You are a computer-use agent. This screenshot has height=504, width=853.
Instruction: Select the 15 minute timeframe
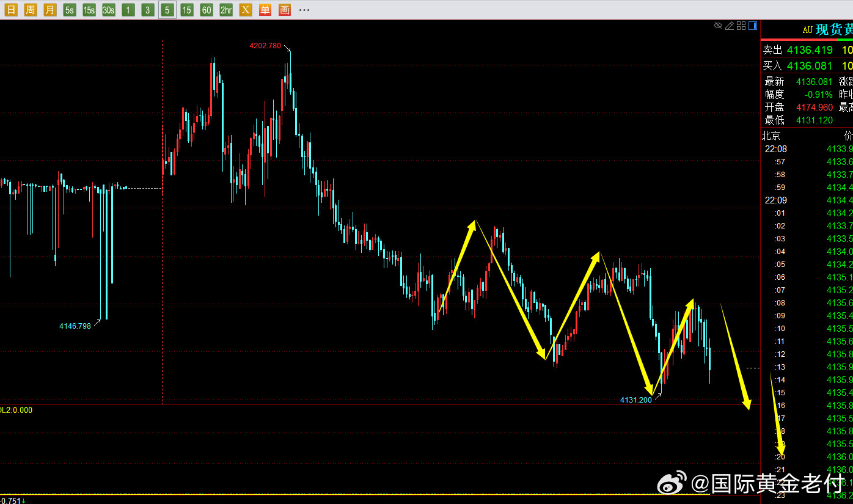click(187, 10)
